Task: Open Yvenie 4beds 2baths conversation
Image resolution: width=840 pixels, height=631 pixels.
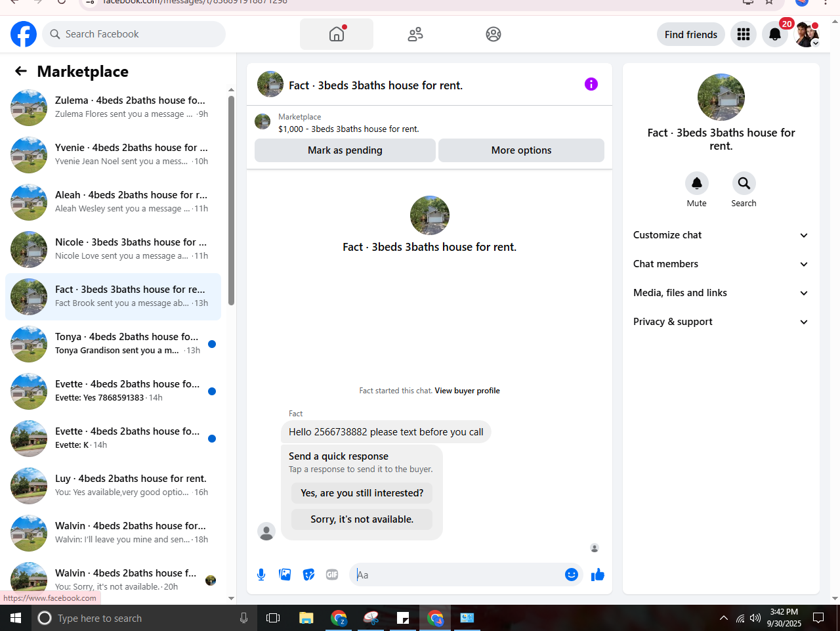Action: coord(113,155)
